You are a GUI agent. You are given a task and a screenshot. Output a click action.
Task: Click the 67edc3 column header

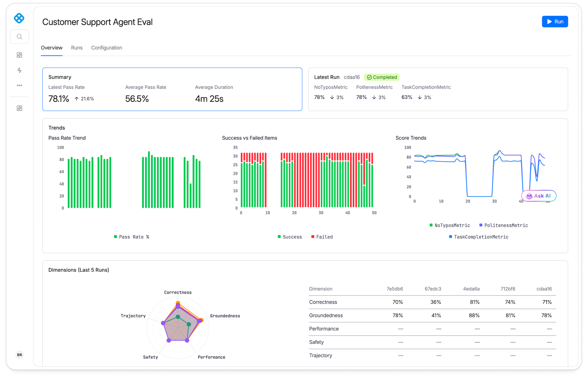pyautogui.click(x=433, y=289)
